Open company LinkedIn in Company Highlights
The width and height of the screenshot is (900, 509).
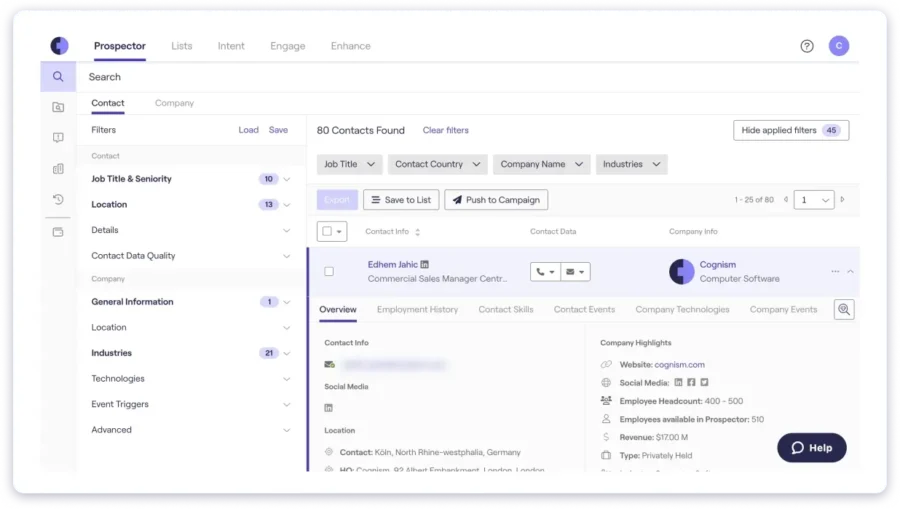coord(678,382)
